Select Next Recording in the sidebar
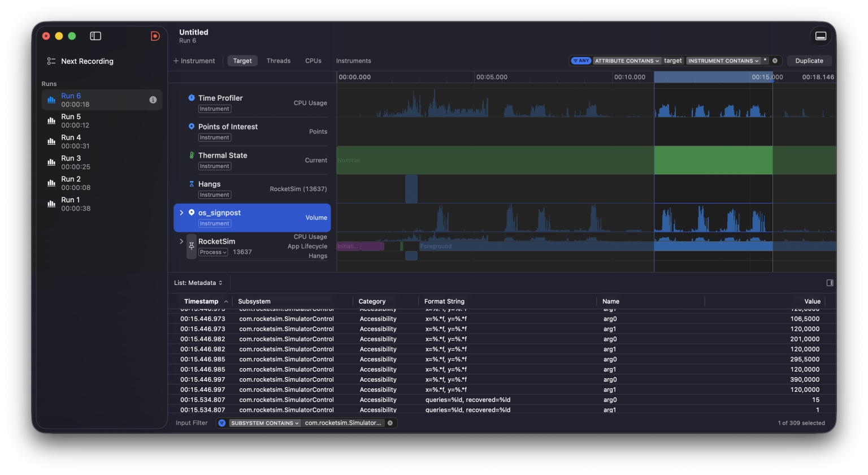The width and height of the screenshot is (868, 475). [87, 61]
